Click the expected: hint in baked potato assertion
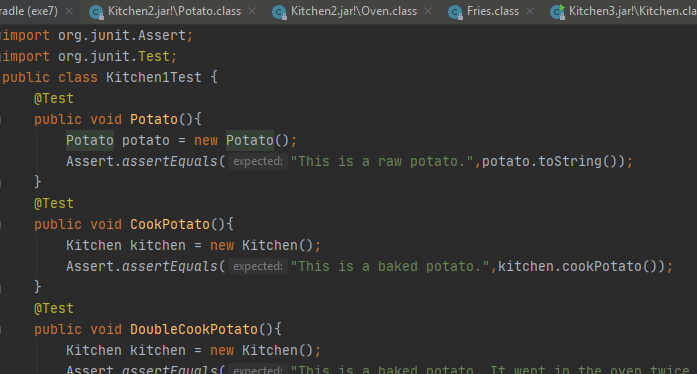This screenshot has width=697, height=374. point(258,266)
